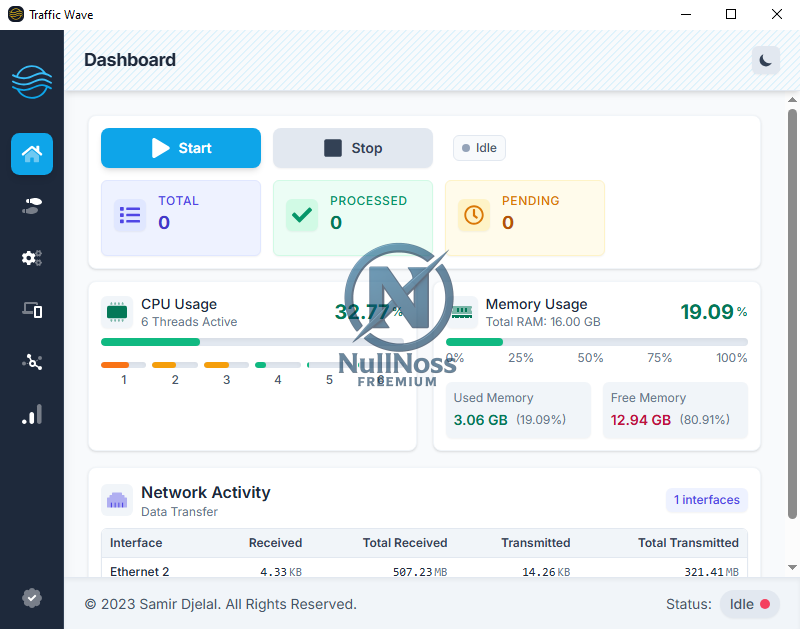This screenshot has height=629, width=800.
Task: Open the Settings gears icon in sidebar
Action: (31, 258)
